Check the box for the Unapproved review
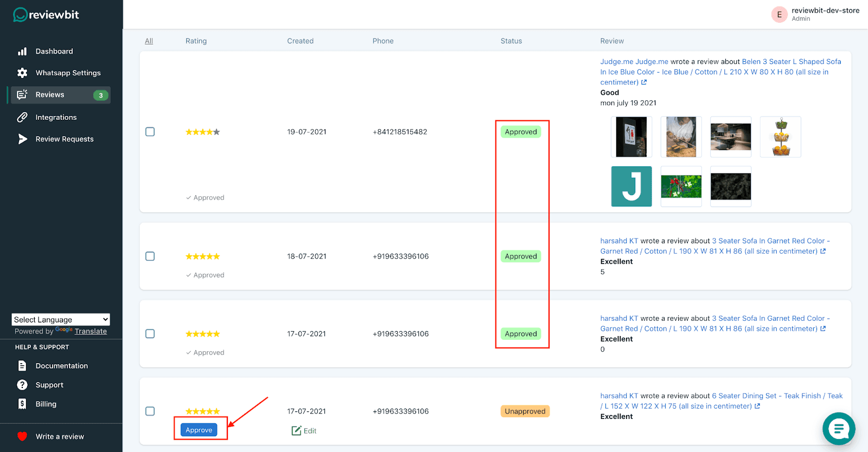 [150, 411]
